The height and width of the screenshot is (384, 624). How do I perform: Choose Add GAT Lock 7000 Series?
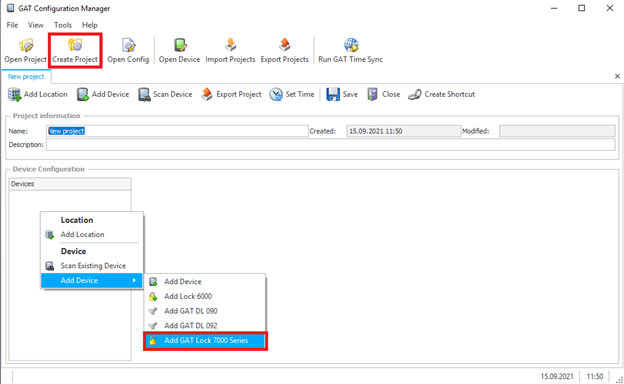point(205,341)
